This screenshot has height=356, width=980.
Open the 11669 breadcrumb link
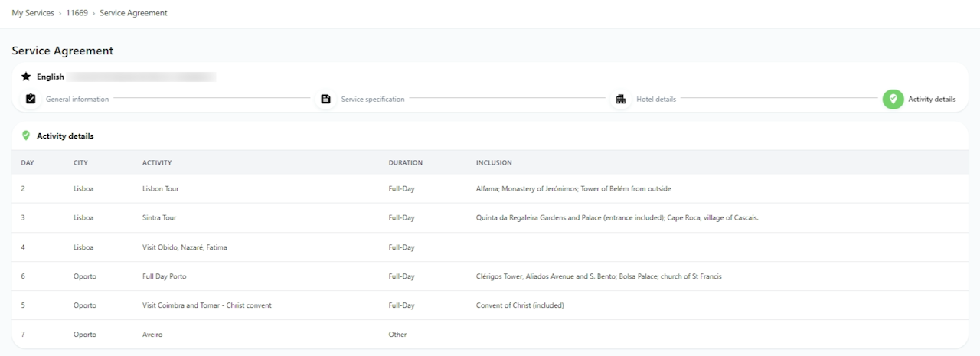[77, 13]
